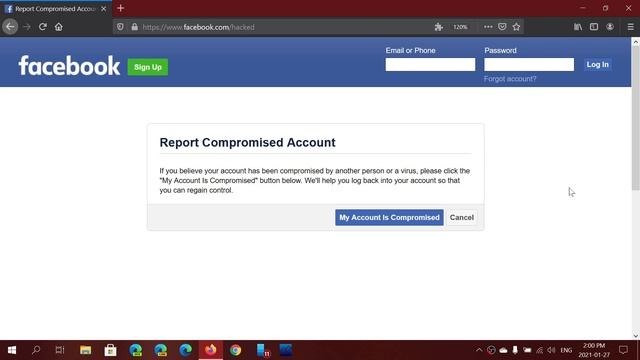Click the page vertical scrollbar thumb
The height and width of the screenshot is (360, 640).
point(636,118)
